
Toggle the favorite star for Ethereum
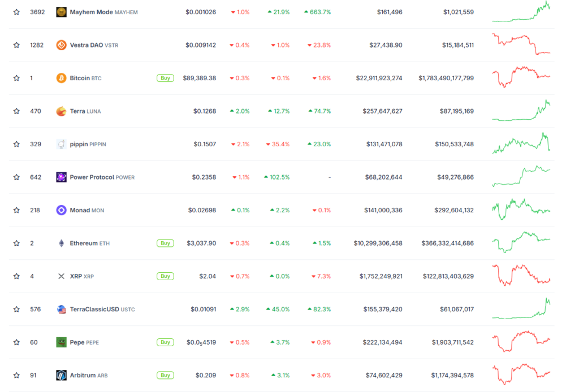[x=16, y=243]
